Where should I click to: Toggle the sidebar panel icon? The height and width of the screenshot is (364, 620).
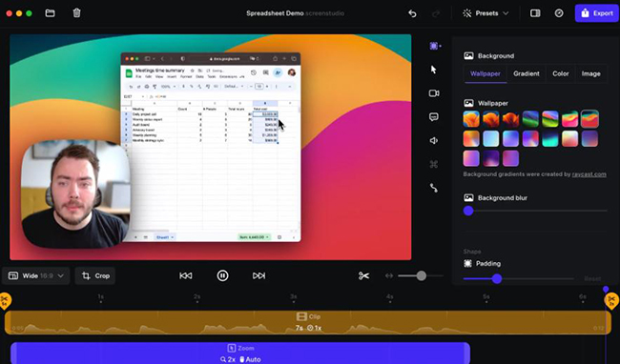(x=535, y=13)
